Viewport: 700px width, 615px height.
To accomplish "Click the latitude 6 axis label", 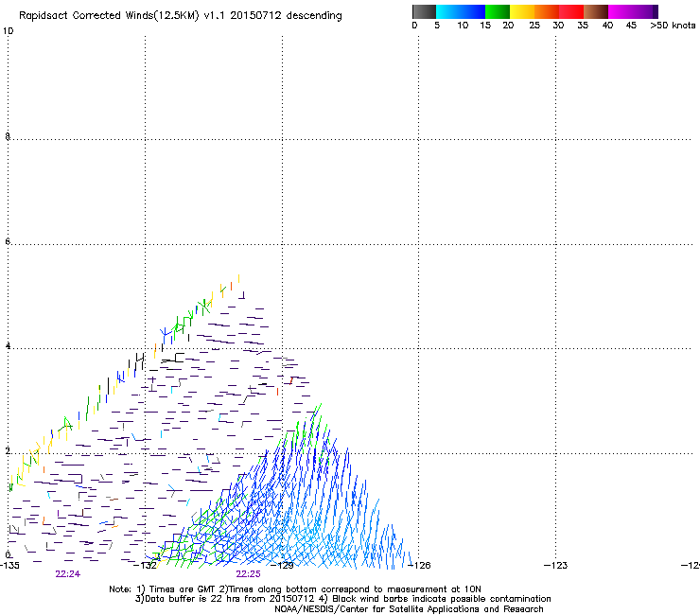I will tap(8, 241).
